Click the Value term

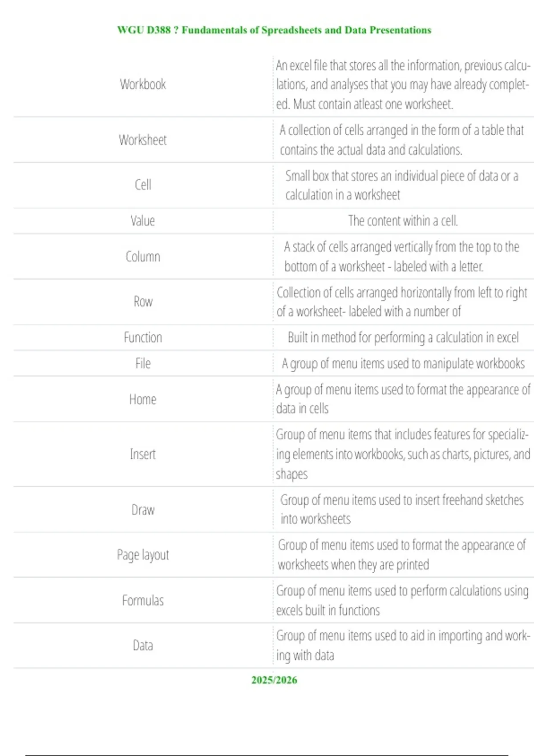pyautogui.click(x=143, y=221)
